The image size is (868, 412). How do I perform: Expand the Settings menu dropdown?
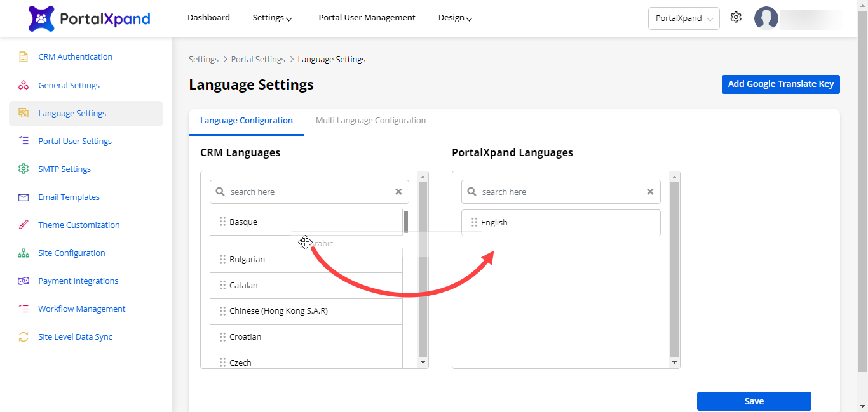tap(272, 18)
